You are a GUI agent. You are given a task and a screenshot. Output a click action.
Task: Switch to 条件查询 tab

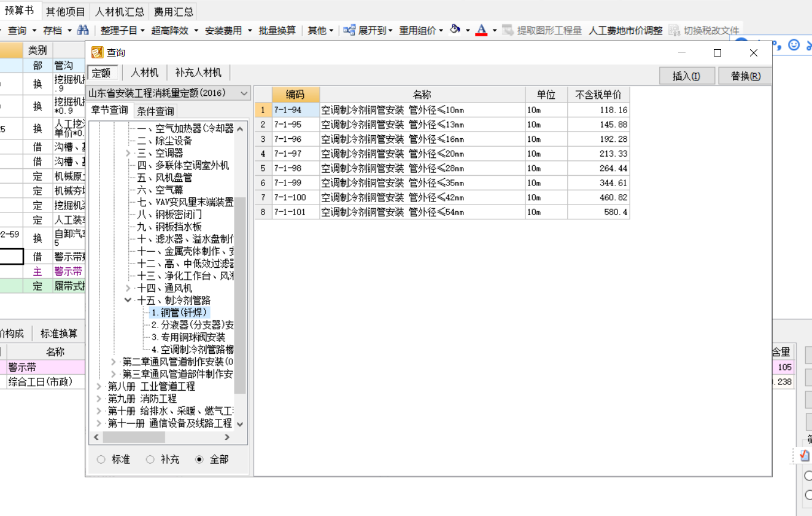click(155, 111)
